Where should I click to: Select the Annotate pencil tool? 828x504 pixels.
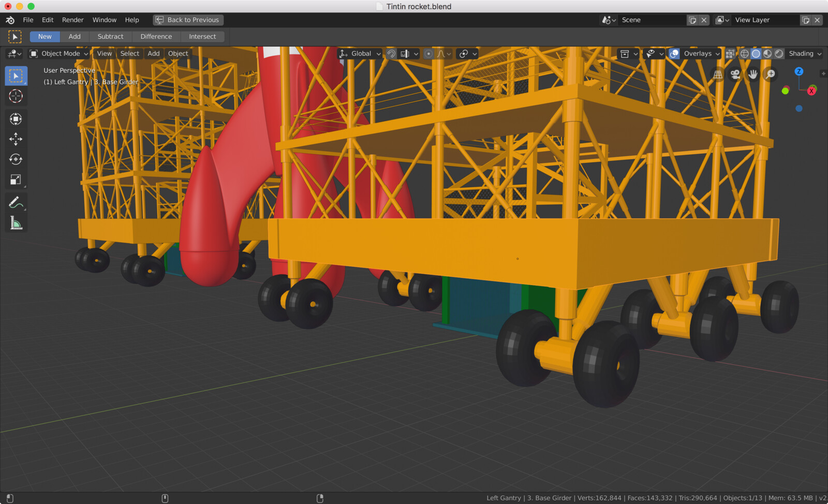click(x=16, y=202)
